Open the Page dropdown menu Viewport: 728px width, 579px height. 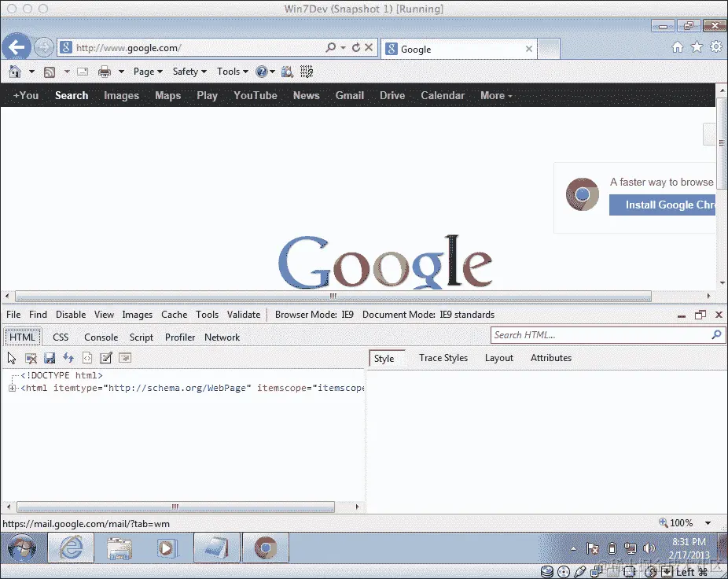148,72
